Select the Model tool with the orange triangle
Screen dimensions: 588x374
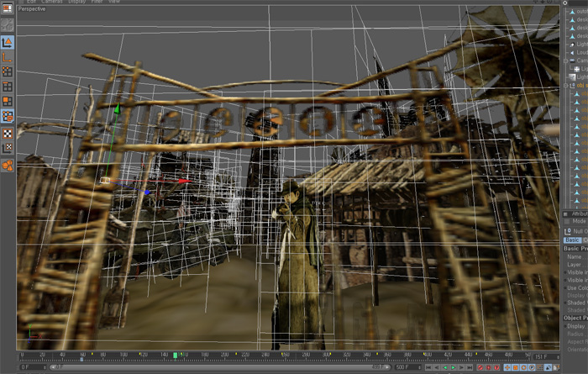coord(7,42)
